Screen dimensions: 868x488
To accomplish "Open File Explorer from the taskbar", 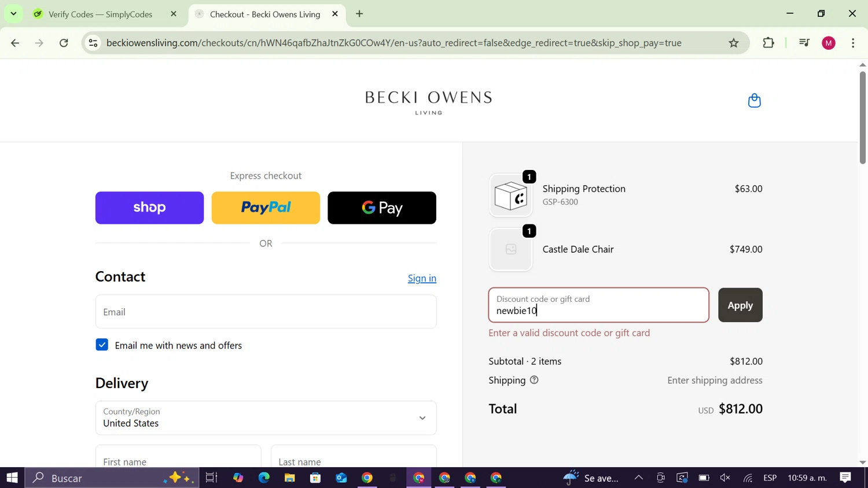I will (x=290, y=478).
